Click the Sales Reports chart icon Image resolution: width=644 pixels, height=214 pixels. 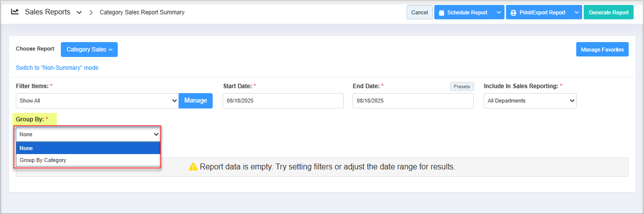(x=15, y=12)
